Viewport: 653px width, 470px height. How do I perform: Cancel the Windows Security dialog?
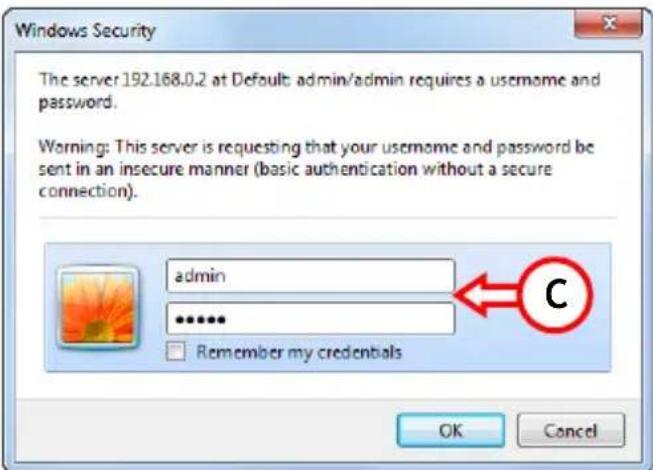click(571, 430)
